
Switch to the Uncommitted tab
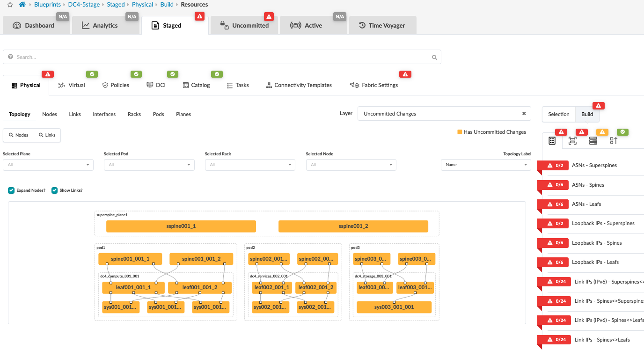pyautogui.click(x=244, y=25)
